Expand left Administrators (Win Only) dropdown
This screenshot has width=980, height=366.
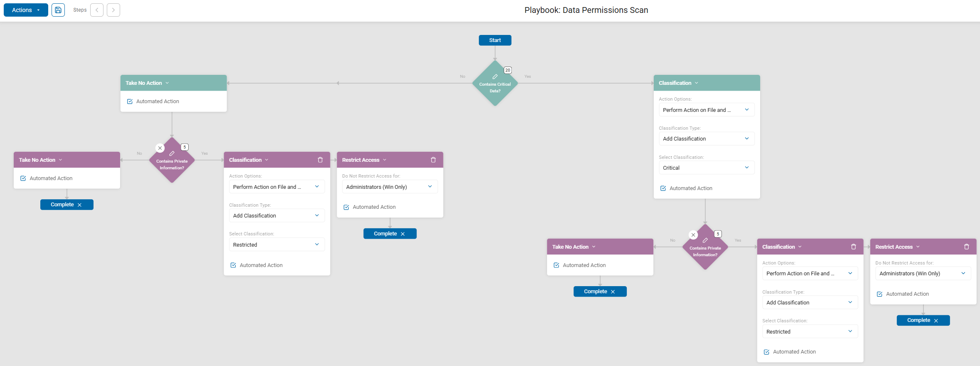point(389,187)
